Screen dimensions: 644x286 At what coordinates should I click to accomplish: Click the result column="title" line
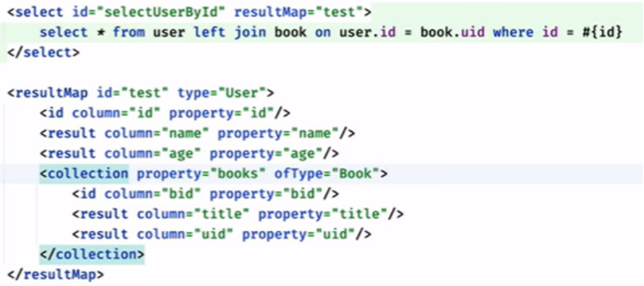238,214
